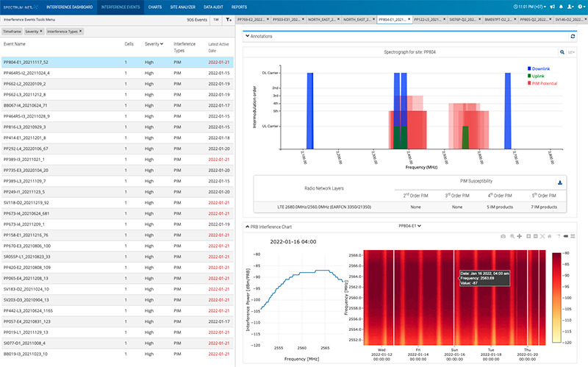588x367 pixels.
Task: Open the Interference Events Tools Menu
Action: point(29,20)
